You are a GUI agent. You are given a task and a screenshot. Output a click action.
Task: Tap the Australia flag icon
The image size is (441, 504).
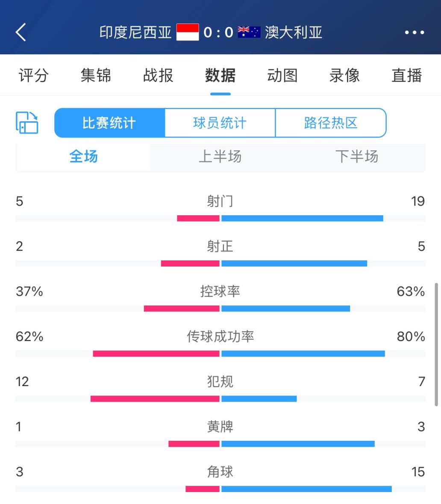tap(249, 32)
